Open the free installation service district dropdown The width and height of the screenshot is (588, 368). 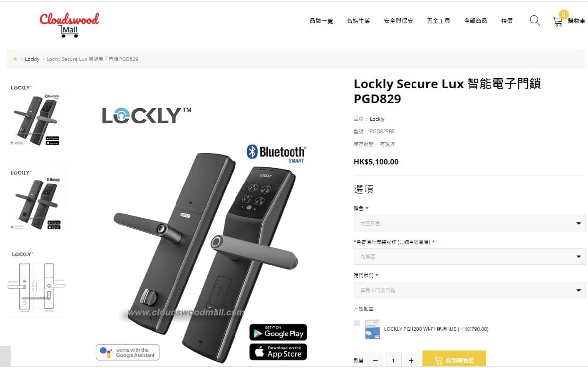(x=470, y=256)
